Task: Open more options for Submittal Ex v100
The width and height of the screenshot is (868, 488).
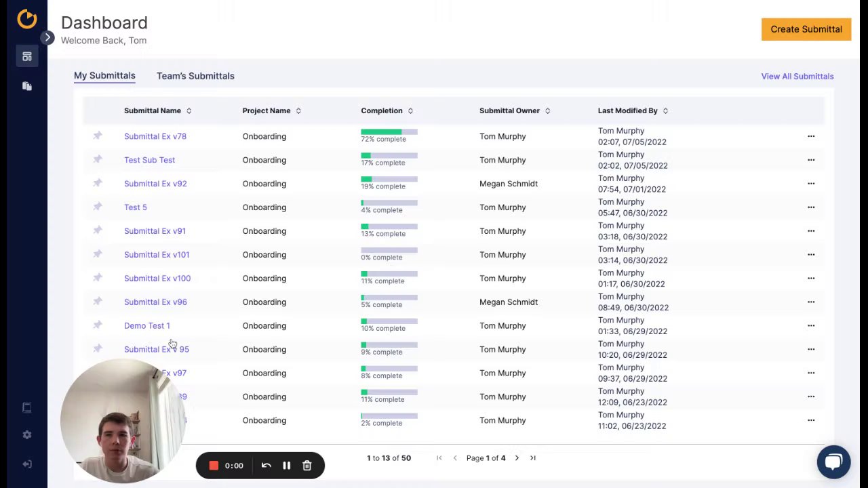Action: coord(811,279)
